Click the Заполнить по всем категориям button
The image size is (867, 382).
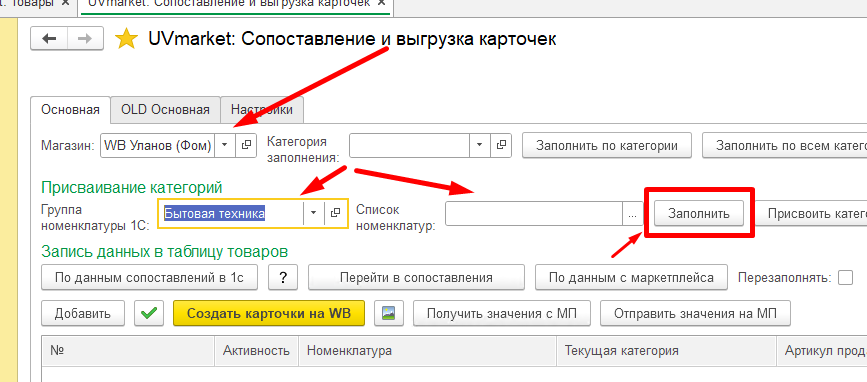[x=784, y=146]
